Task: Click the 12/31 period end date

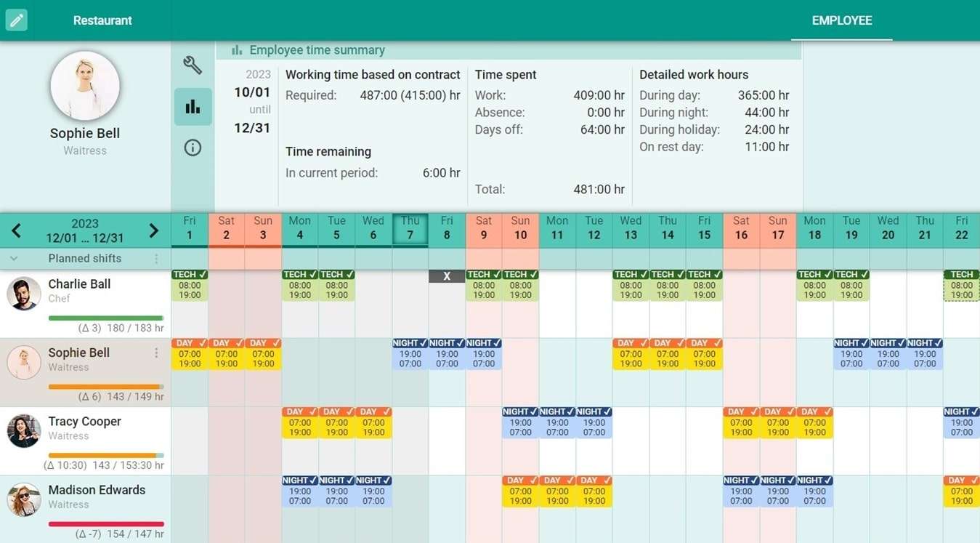Action: [252, 128]
